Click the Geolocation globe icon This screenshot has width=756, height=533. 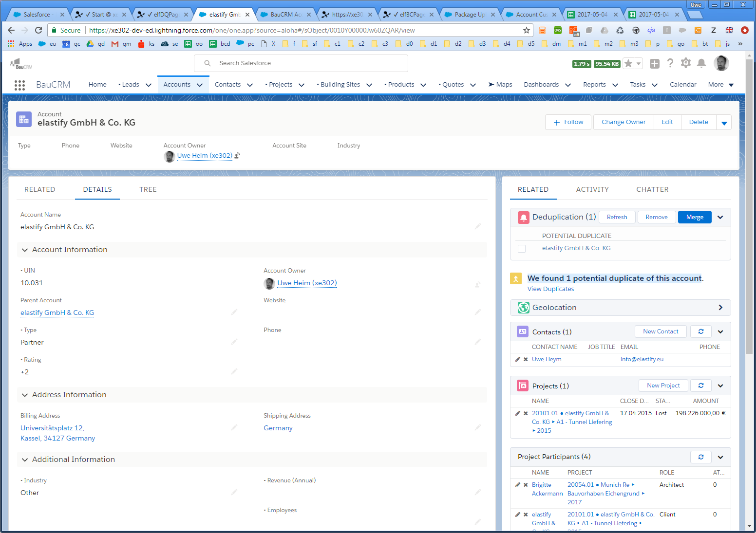click(x=524, y=308)
